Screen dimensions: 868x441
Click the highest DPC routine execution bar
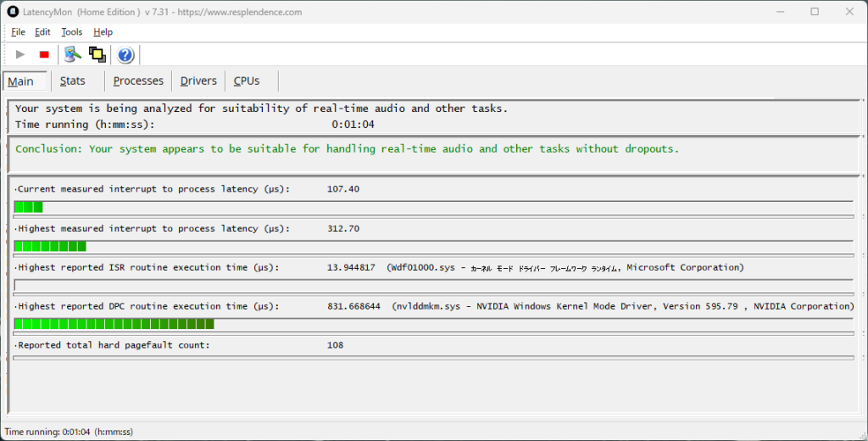(114, 324)
